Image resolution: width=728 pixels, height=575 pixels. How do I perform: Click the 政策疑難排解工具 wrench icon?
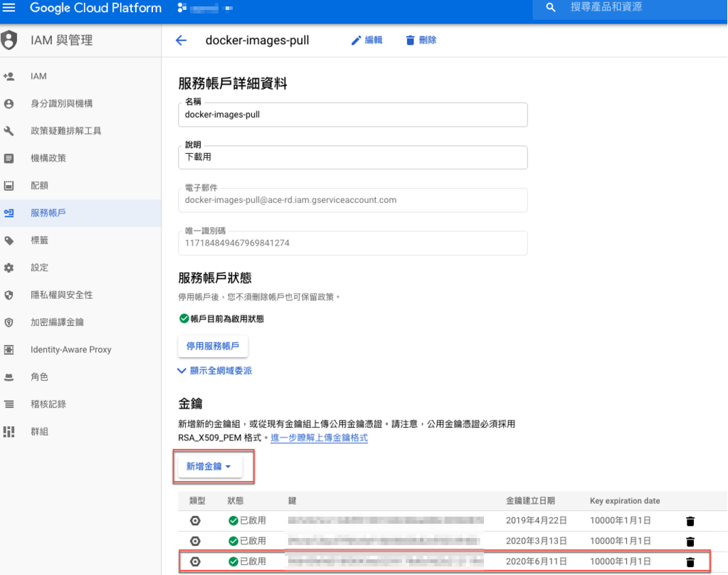click(x=9, y=131)
